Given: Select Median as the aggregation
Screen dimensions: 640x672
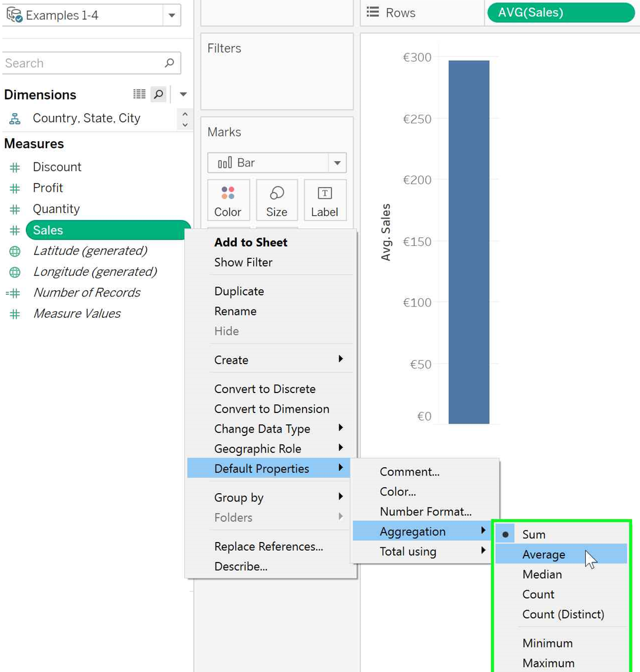Looking at the screenshot, I should coord(542,574).
